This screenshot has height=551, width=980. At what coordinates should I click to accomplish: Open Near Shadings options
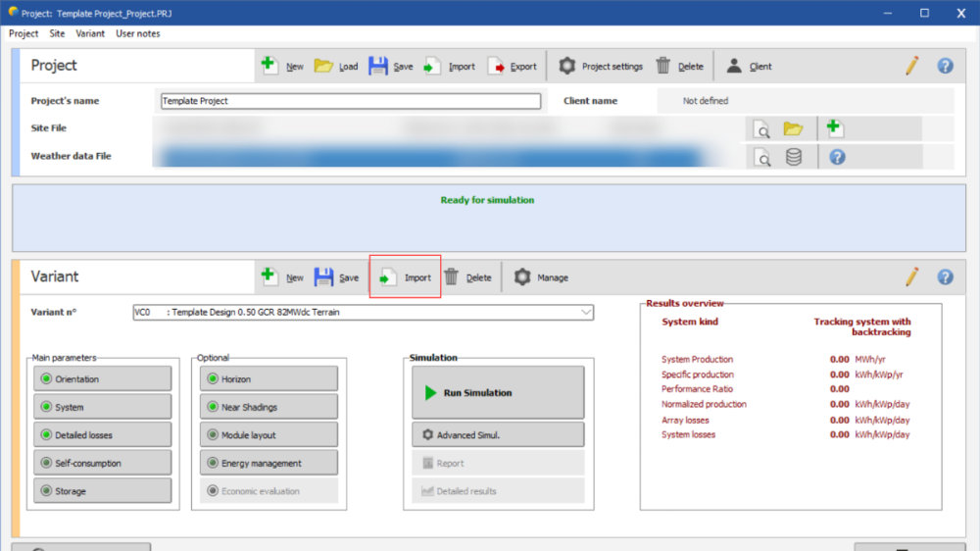[x=269, y=407]
